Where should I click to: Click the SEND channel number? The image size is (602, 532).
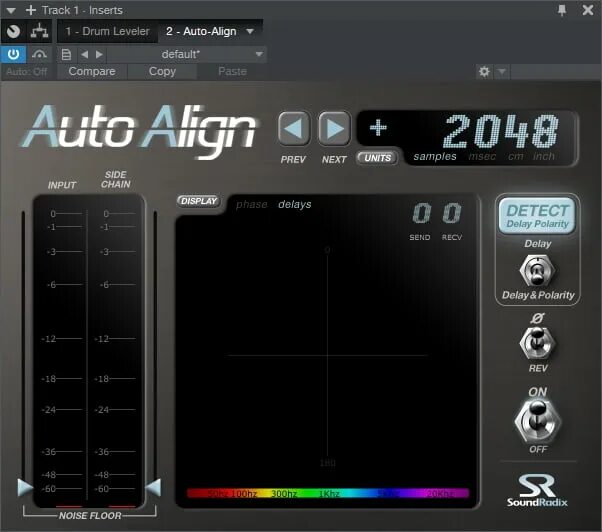422,213
